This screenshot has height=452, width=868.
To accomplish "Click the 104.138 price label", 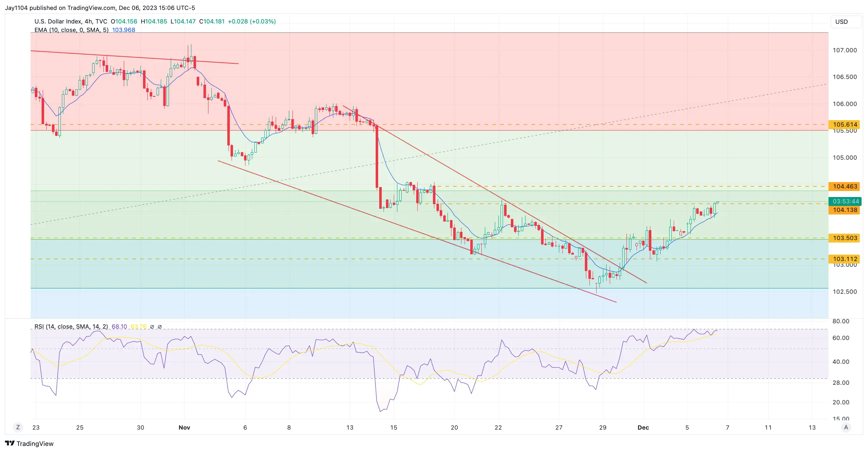I will click(x=844, y=210).
